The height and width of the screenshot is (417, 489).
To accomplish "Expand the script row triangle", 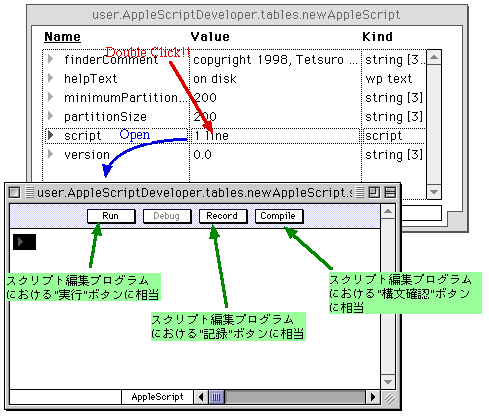I will click(51, 135).
